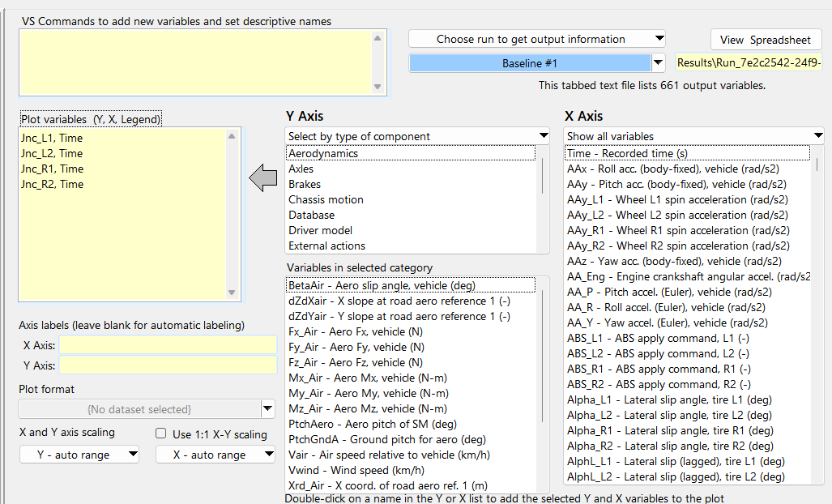Toggle the Use 1:1 X-Y scaling checkbox

pyautogui.click(x=161, y=434)
